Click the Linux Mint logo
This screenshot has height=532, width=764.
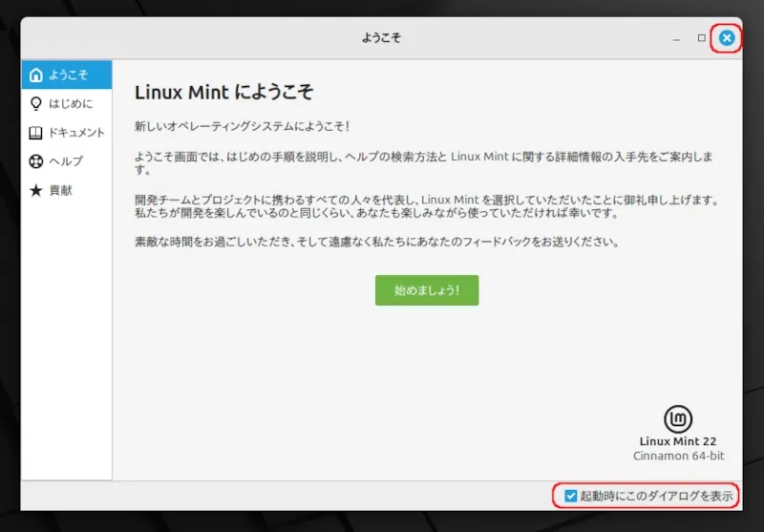tap(677, 418)
